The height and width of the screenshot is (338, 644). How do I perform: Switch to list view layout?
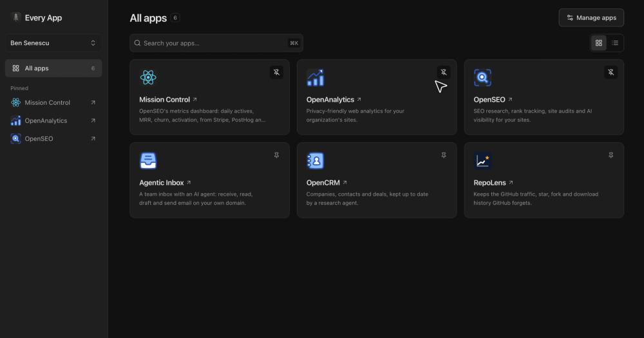pos(615,42)
